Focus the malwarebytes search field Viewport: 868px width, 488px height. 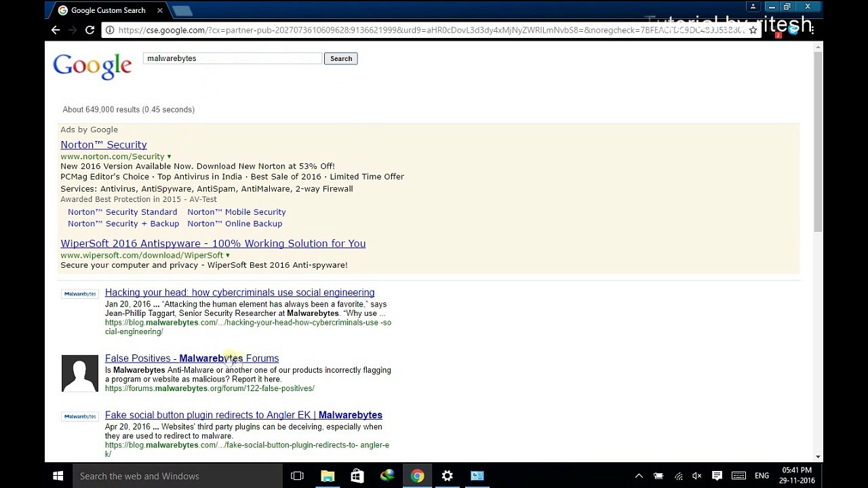pyautogui.click(x=233, y=58)
